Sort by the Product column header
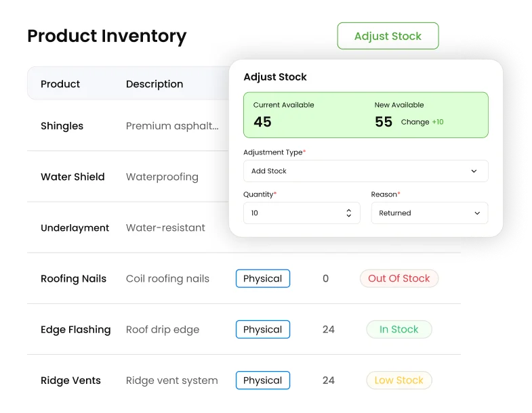This screenshot has width=532, height=413. click(x=60, y=84)
